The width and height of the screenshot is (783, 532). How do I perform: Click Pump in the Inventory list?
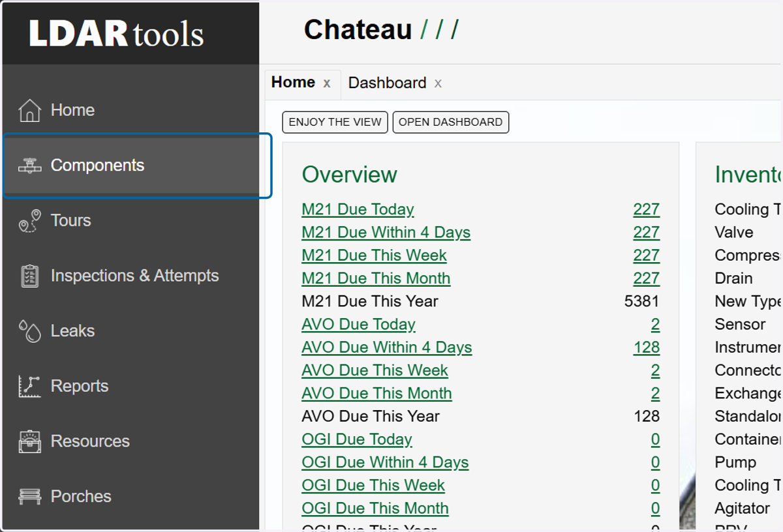735,462
